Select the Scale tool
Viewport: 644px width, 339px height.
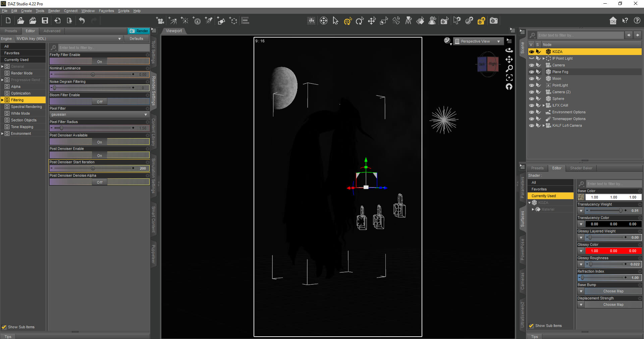click(x=384, y=21)
